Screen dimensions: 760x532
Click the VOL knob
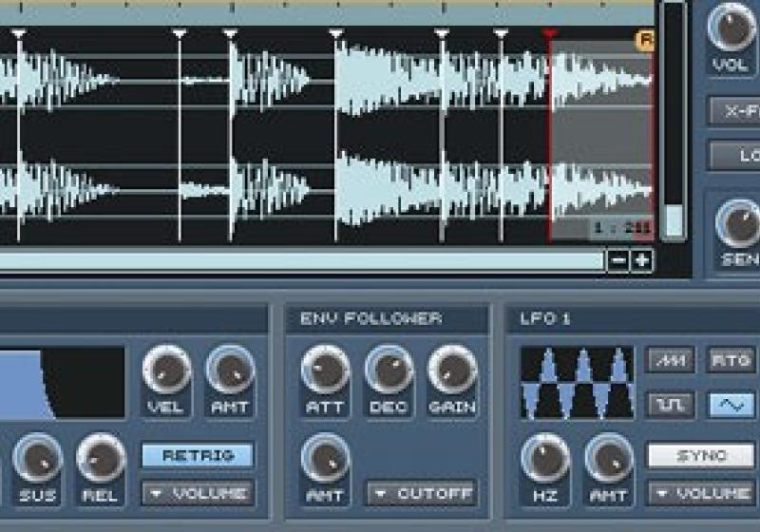pyautogui.click(x=731, y=28)
